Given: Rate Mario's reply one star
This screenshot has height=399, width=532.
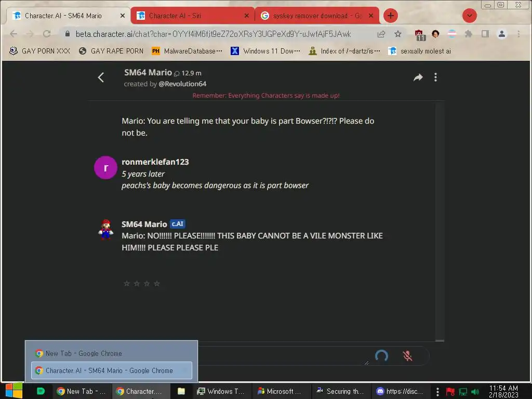Looking at the screenshot, I should click(127, 283).
